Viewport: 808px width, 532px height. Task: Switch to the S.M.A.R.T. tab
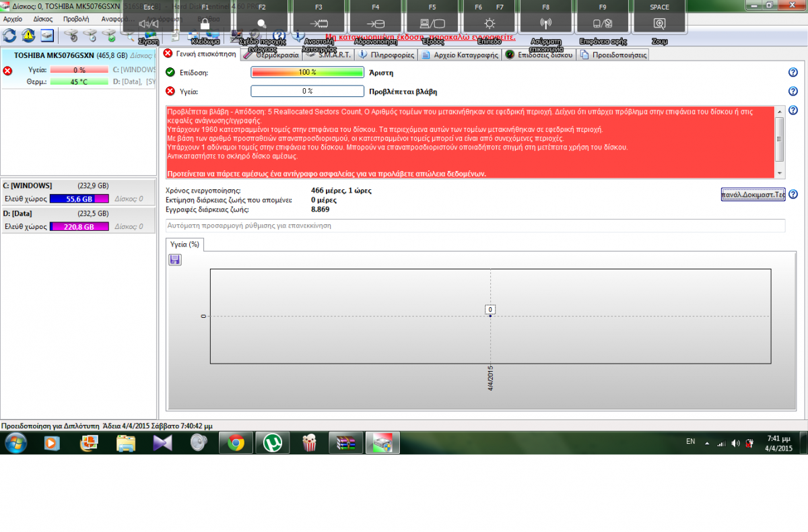(x=330, y=55)
